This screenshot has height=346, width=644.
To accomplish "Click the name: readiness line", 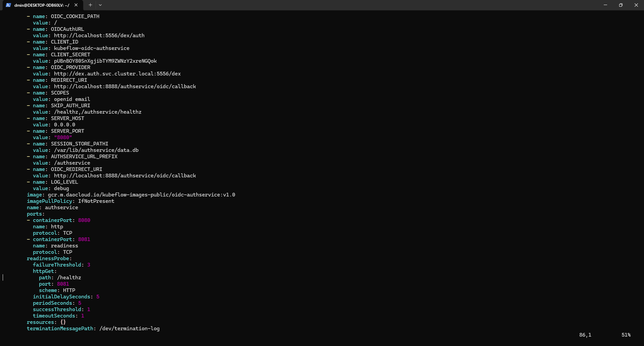I will [55, 246].
